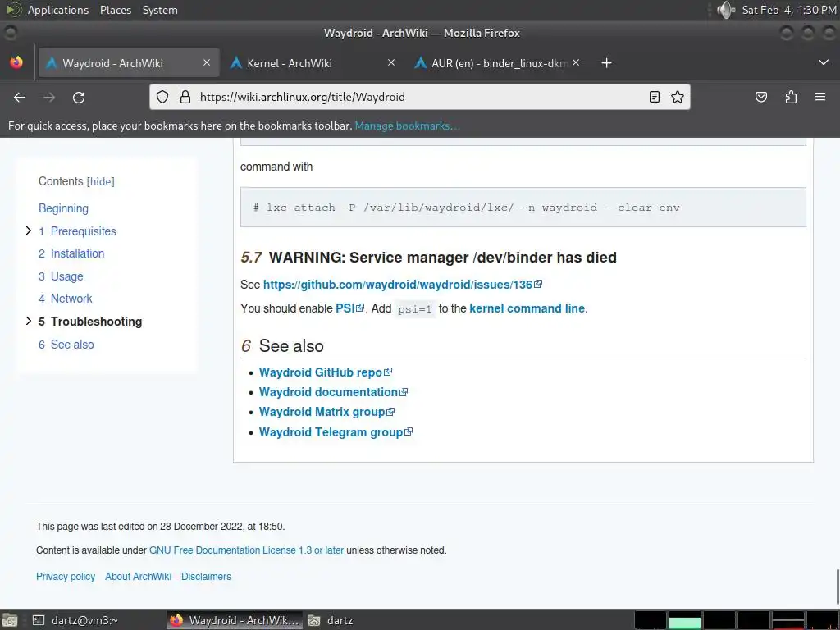Image resolution: width=840 pixels, height=630 pixels.
Task: Open the kernel command line link
Action: (527, 308)
